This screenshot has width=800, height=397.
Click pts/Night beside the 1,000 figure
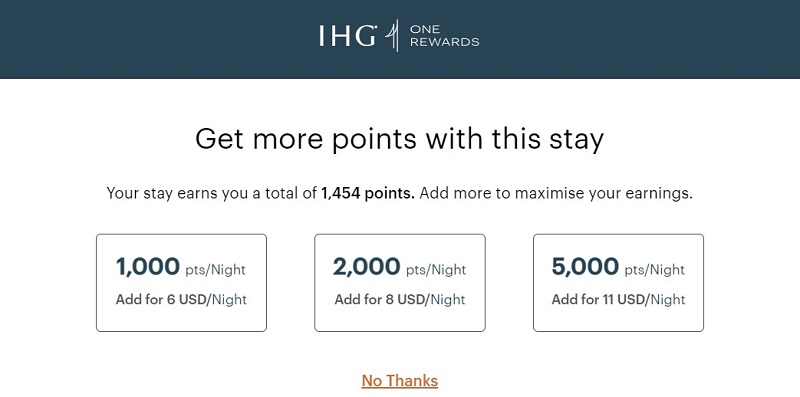coord(215,270)
